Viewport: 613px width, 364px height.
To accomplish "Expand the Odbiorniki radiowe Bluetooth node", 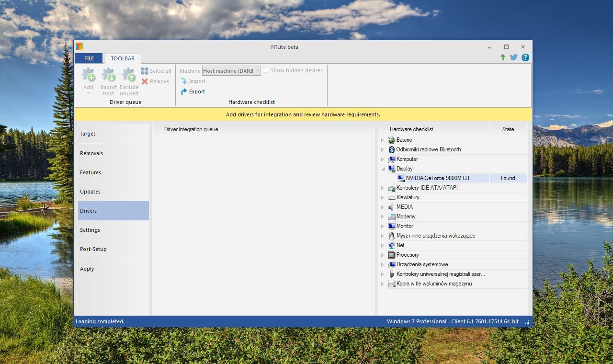I will point(383,149).
